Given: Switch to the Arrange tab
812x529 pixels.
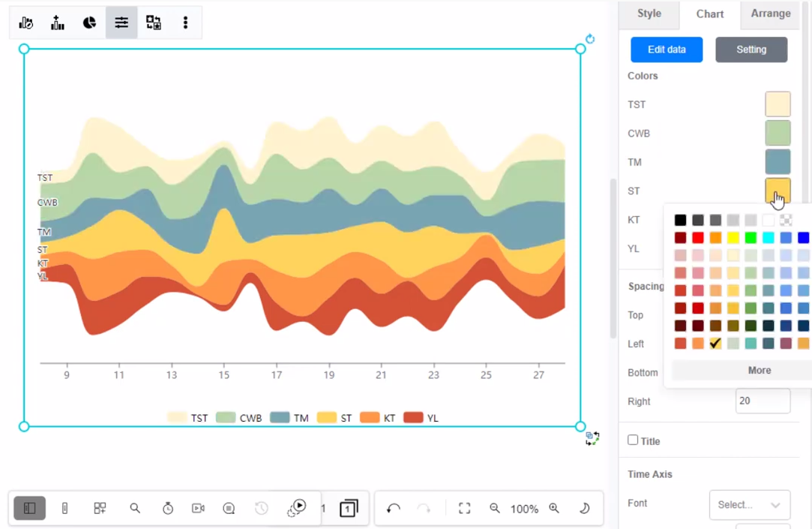Looking at the screenshot, I should click(x=769, y=14).
